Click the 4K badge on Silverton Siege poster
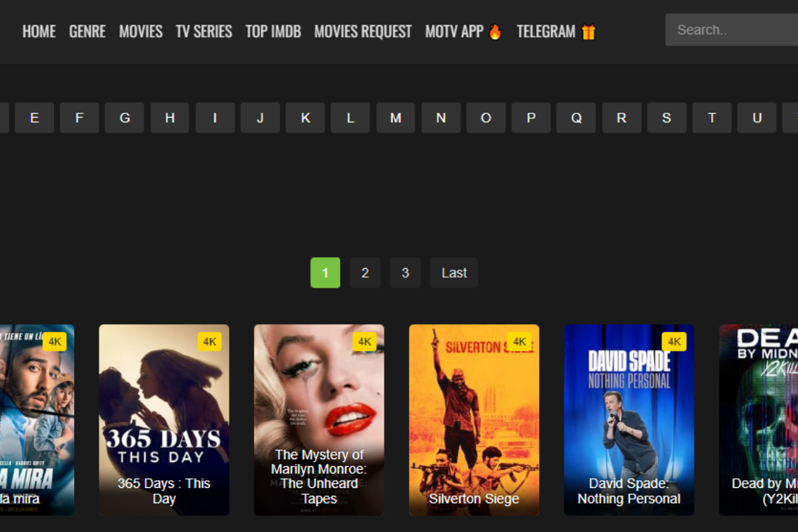The width and height of the screenshot is (798, 532). click(519, 342)
